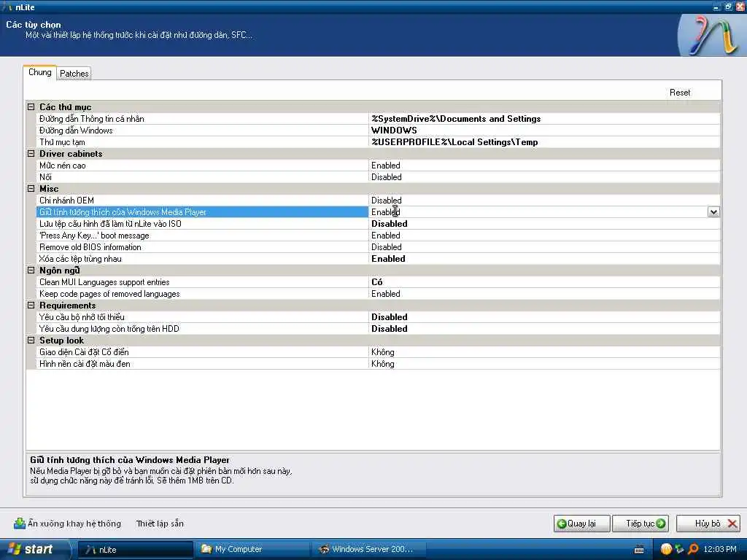Viewport: 747px width, 560px height.
Task: Continue with Tiếp tục button
Action: pyautogui.click(x=640, y=524)
